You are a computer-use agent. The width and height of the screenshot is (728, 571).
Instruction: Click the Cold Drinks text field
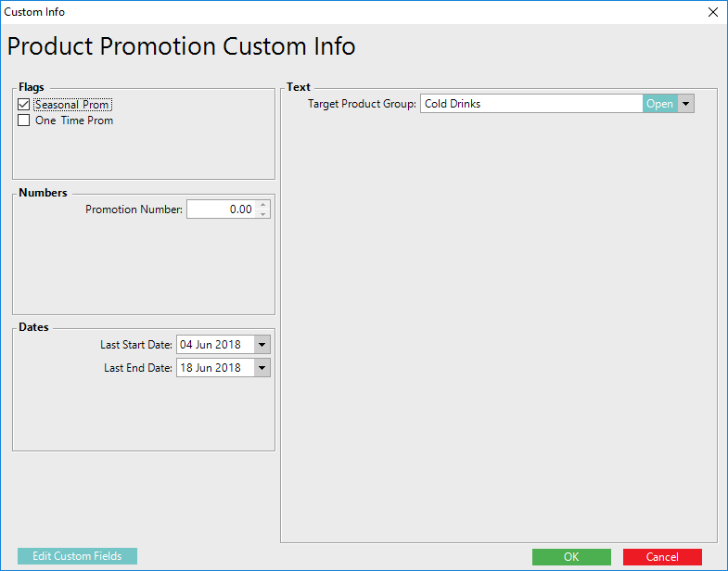(529, 104)
